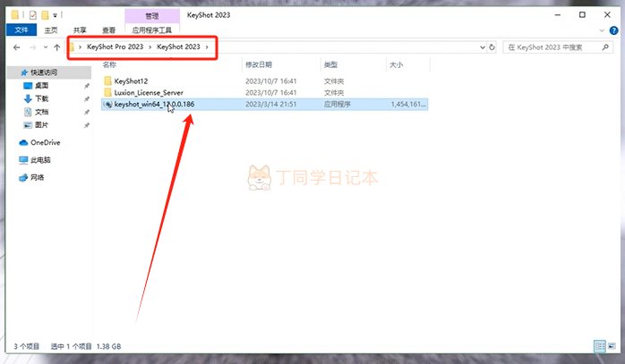Click the 2023/3/14 21:51 date cell
This screenshot has width=625, height=364.
[x=271, y=105]
